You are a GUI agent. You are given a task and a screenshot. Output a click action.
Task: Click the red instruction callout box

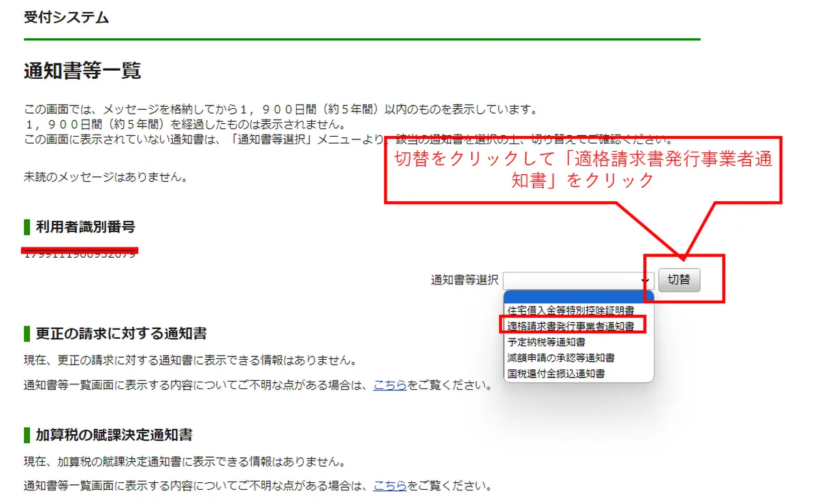[583, 169]
